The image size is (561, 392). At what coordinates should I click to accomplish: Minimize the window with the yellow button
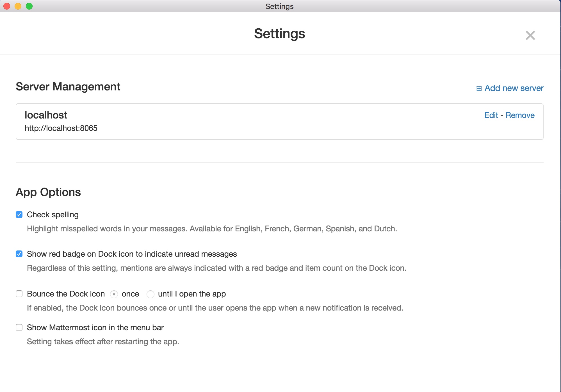[18, 6]
